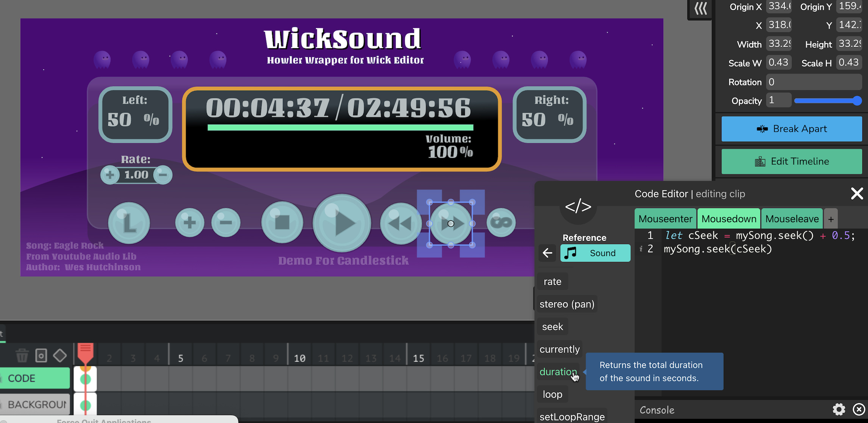
Task: Click the volume minus button on canvas
Action: [226, 222]
